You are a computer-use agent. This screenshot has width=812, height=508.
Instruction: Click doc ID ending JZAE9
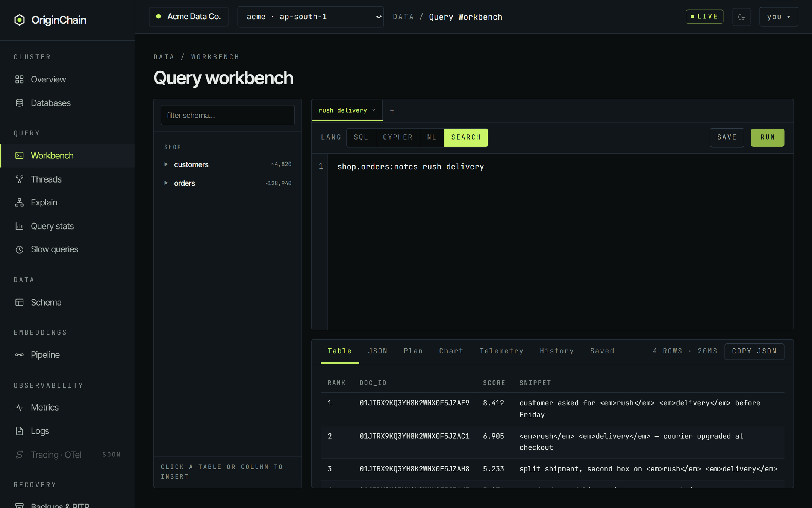(x=414, y=403)
